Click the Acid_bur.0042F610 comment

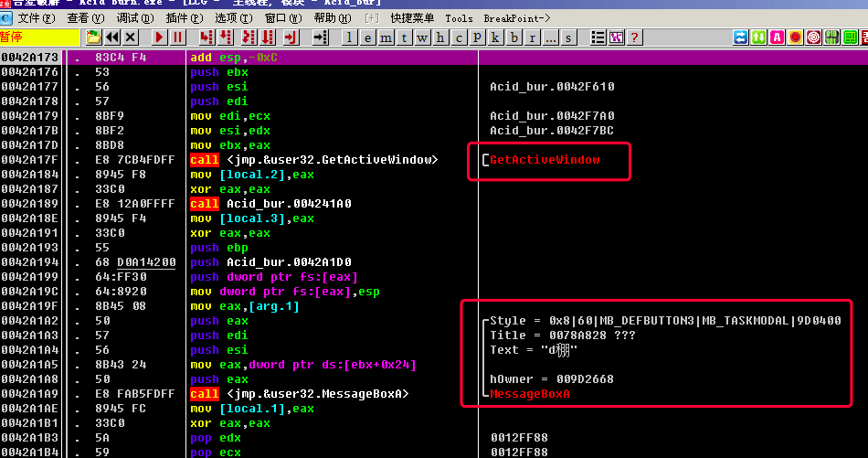pos(552,87)
